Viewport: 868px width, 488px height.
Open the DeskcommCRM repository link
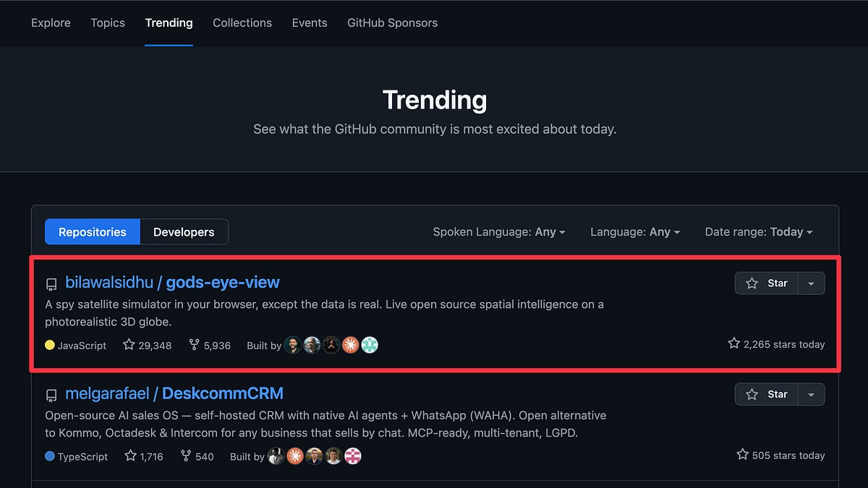click(x=223, y=393)
